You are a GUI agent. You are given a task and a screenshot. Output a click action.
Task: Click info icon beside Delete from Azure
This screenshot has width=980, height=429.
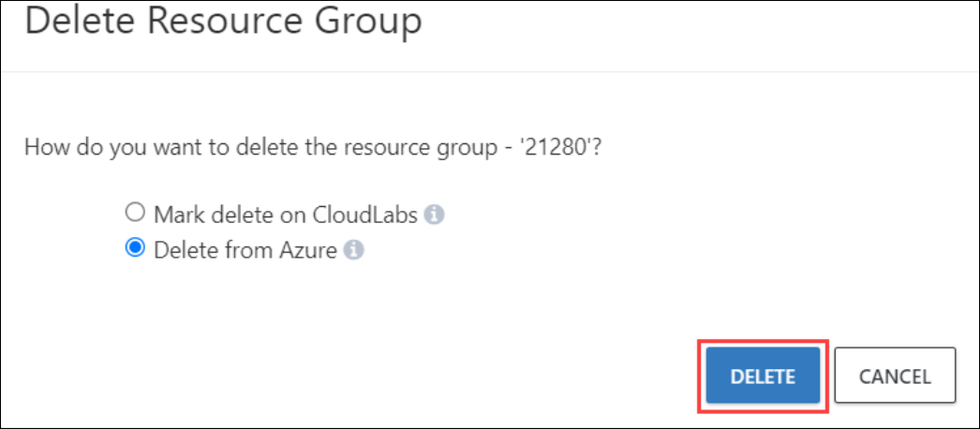354,250
